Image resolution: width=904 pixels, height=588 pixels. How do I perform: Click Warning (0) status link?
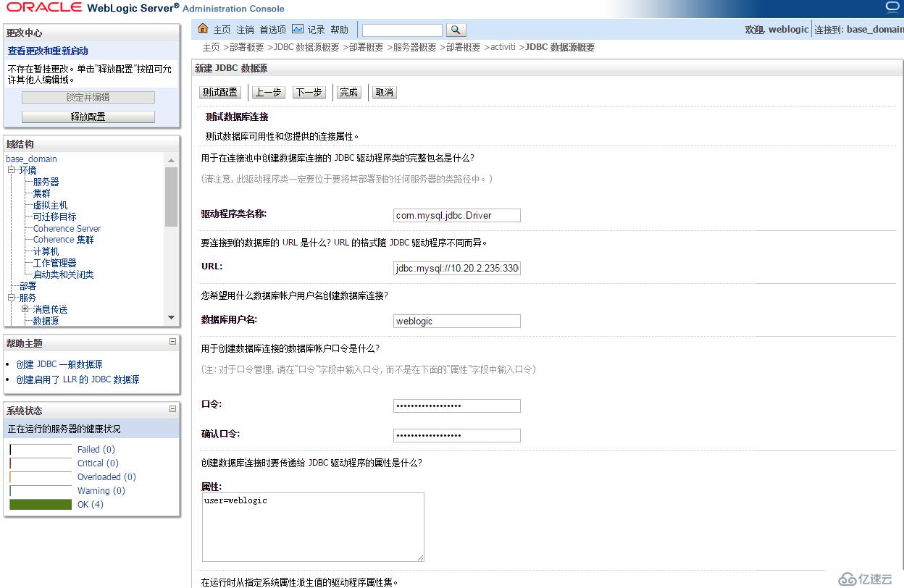(101, 490)
